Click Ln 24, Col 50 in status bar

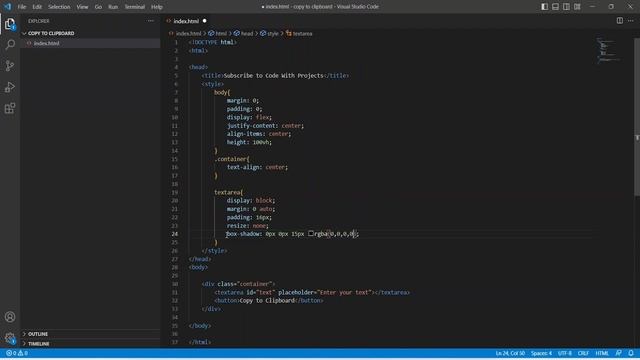[510, 353]
